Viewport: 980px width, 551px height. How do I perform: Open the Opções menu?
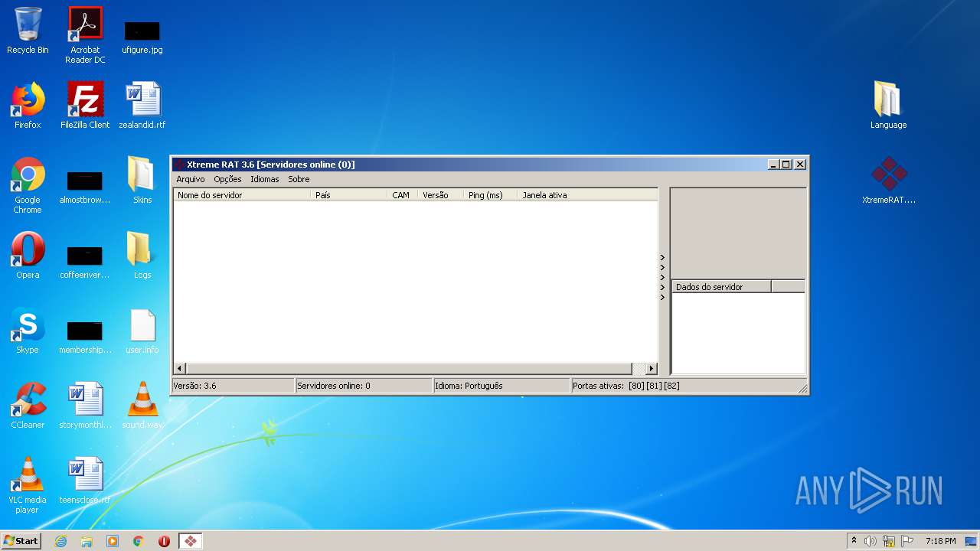coord(227,179)
